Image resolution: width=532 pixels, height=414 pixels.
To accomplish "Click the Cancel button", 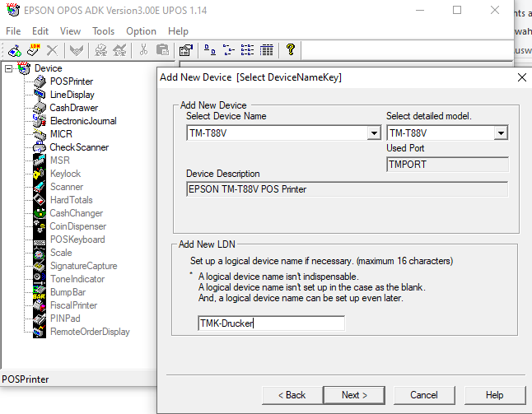I will [x=424, y=395].
